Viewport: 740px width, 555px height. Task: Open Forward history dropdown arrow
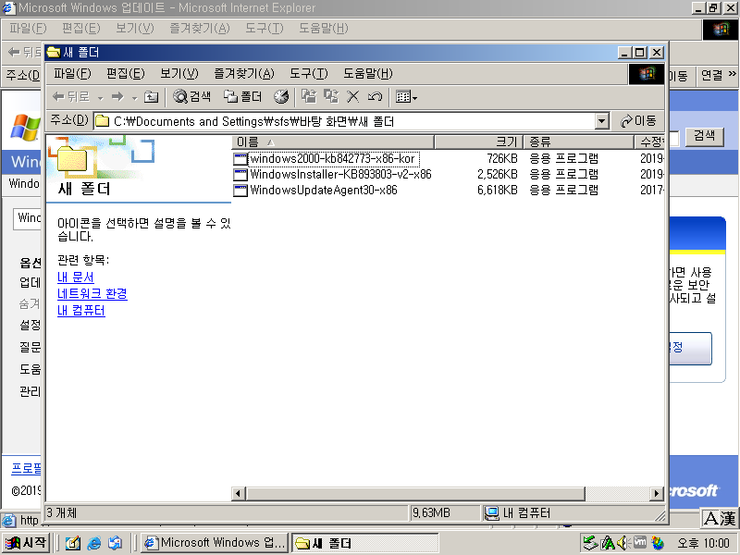pyautogui.click(x=134, y=98)
